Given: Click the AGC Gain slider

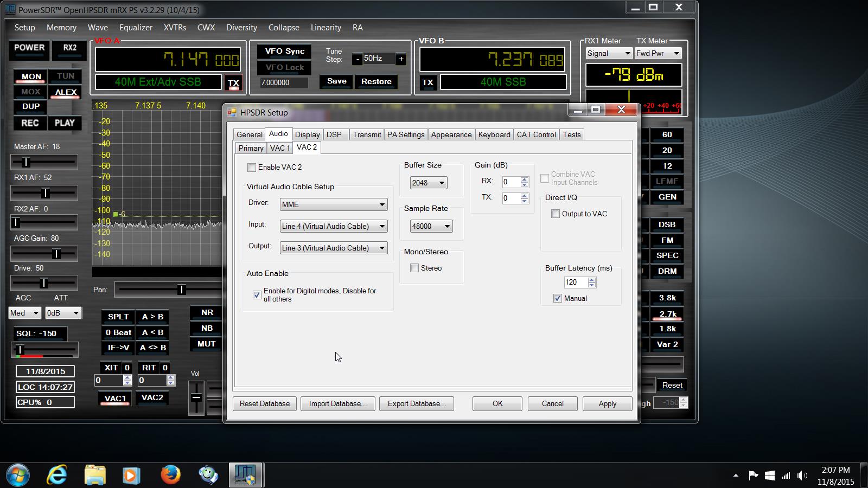Looking at the screenshot, I should [44, 253].
